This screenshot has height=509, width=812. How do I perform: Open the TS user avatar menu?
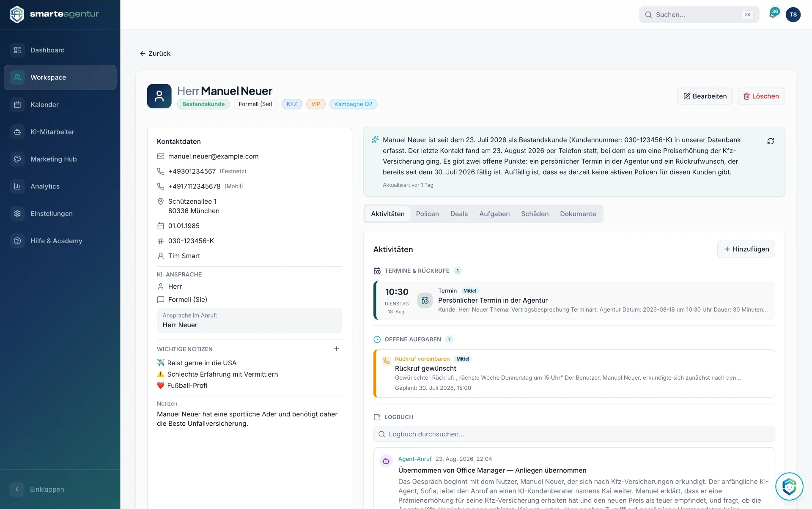coord(793,15)
